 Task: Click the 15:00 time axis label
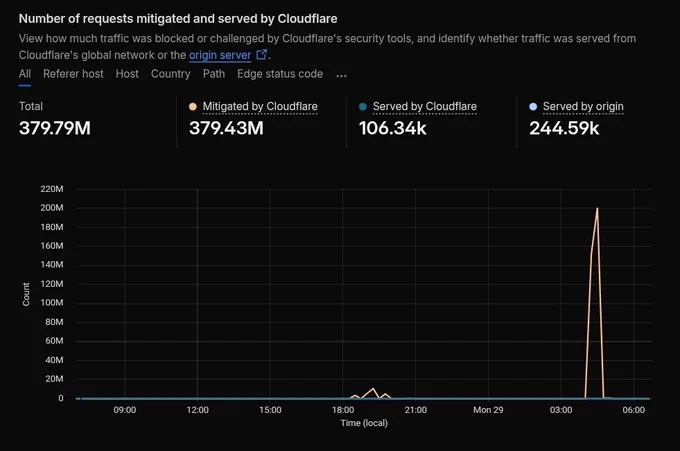click(270, 410)
